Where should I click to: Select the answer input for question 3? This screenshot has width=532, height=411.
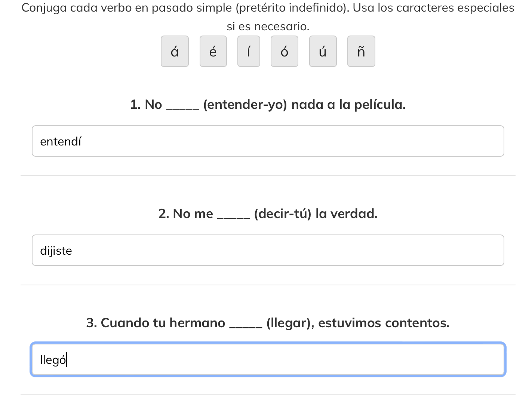(x=268, y=359)
